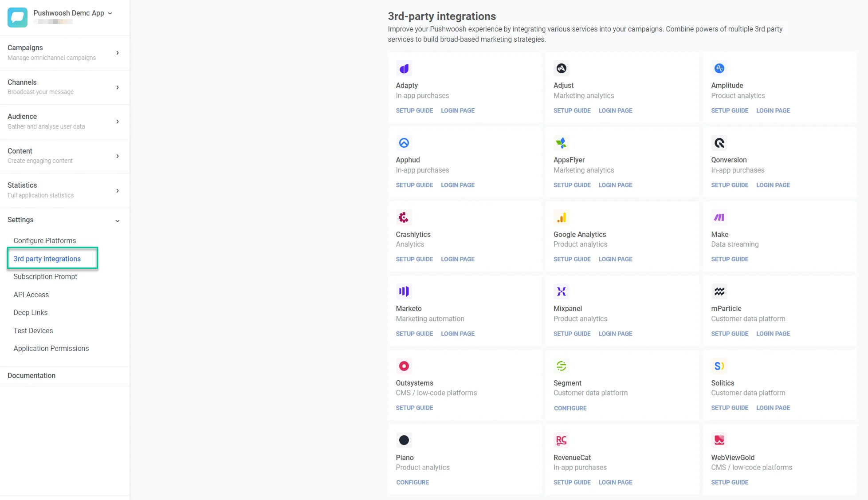Open the AppsFlyer setup guide

[x=572, y=185]
